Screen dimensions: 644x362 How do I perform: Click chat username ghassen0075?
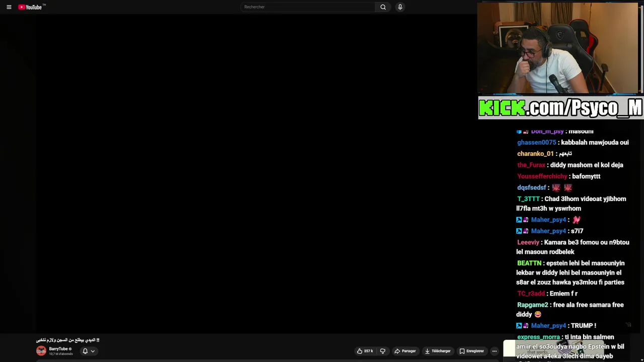[x=536, y=142]
